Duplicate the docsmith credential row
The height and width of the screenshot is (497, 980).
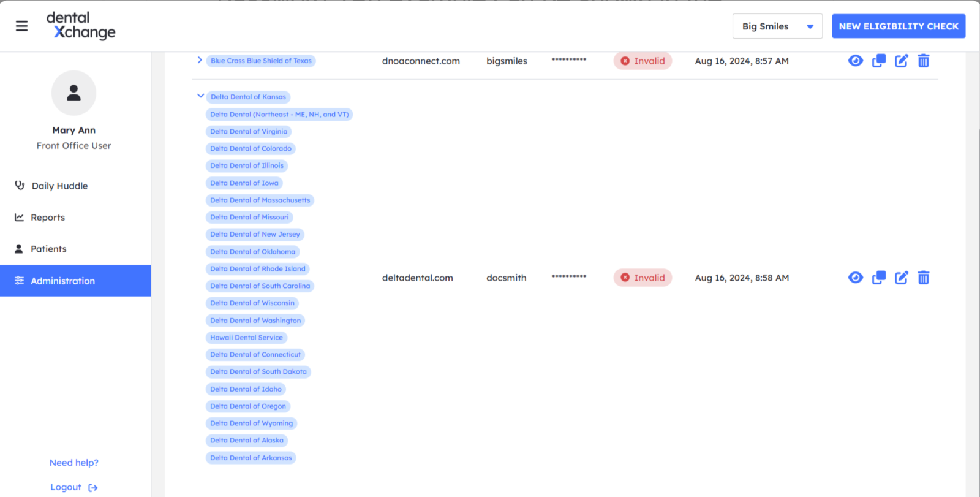pyautogui.click(x=879, y=278)
